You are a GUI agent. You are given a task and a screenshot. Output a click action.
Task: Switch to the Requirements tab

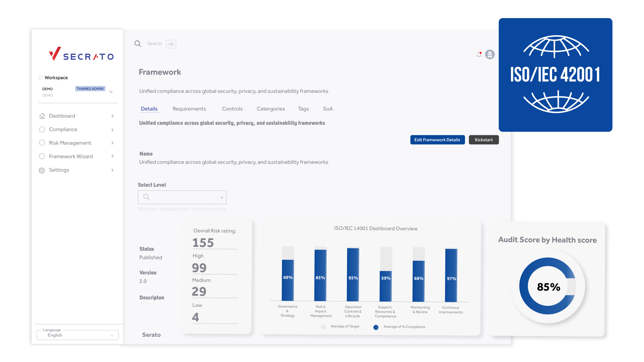(x=189, y=109)
